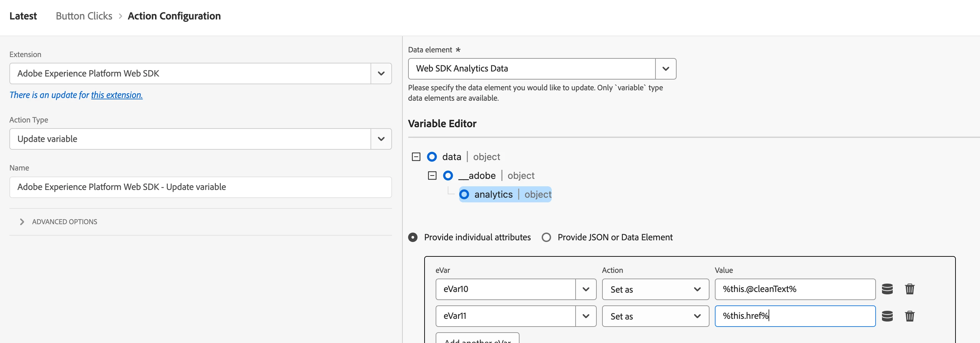Open Set as action dropdown for eVar10

(655, 289)
